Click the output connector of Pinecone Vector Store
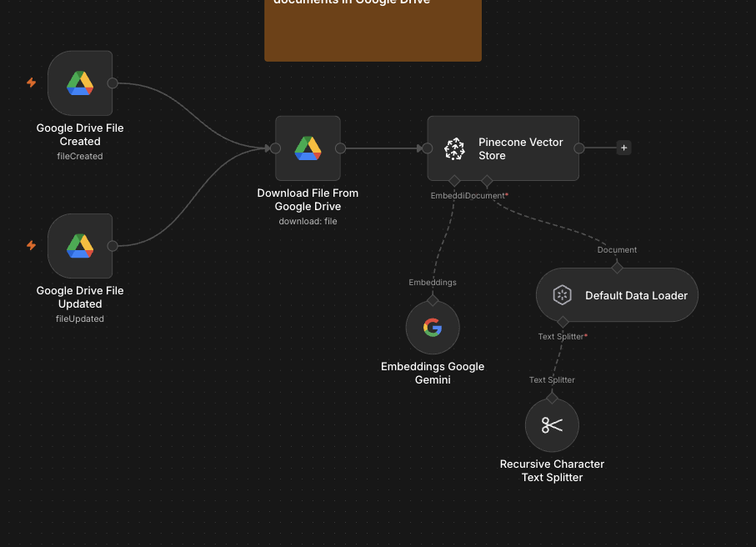756x547 pixels. click(x=579, y=148)
